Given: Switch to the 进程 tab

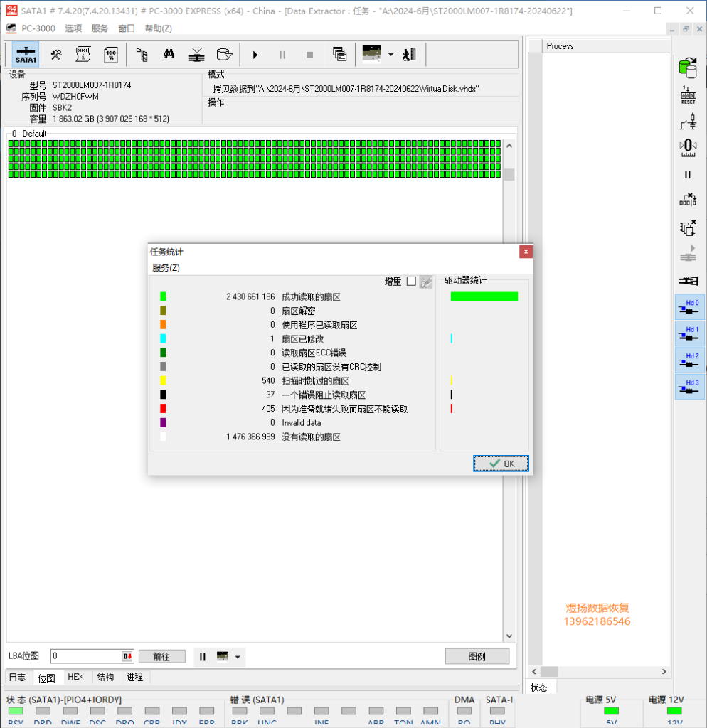Looking at the screenshot, I should pos(134,677).
